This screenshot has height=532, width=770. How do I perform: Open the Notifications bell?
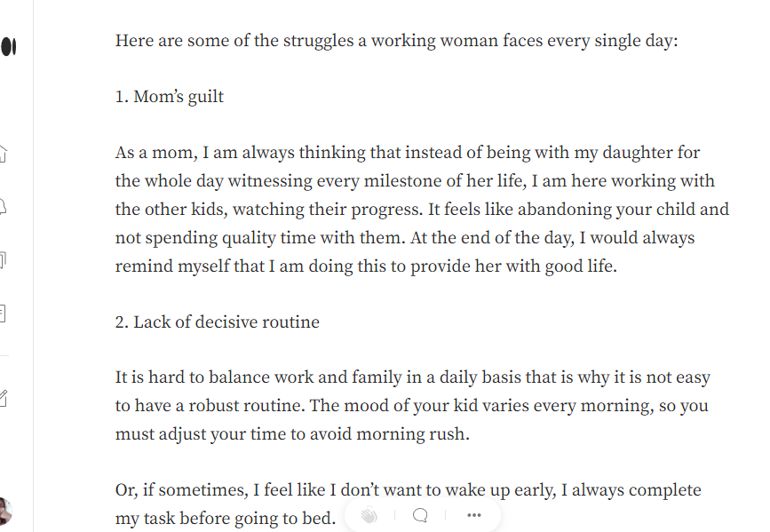[x=4, y=207]
